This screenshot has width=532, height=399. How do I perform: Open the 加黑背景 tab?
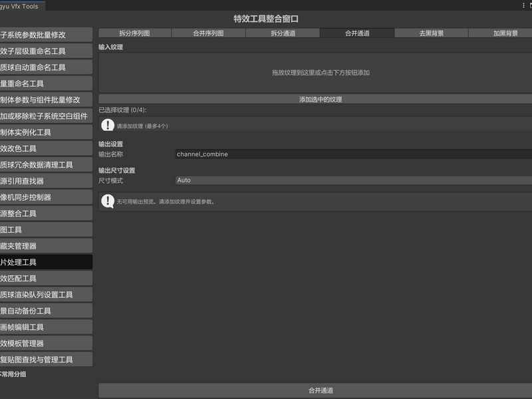(501, 33)
